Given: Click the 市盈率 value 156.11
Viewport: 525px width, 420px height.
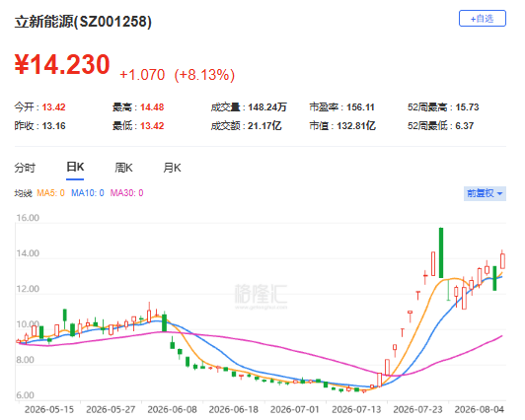Looking at the screenshot, I should click(360, 107).
